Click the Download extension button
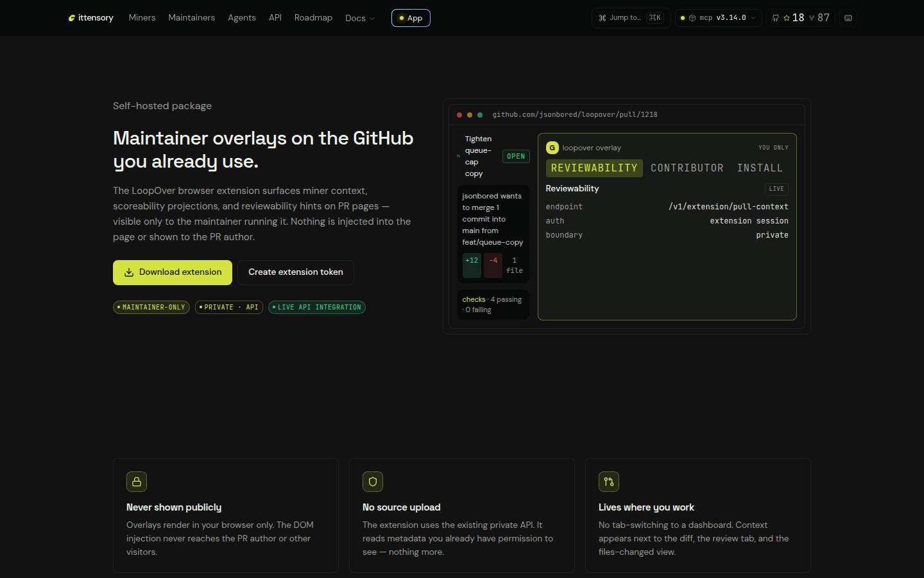The height and width of the screenshot is (578, 924). click(x=173, y=272)
